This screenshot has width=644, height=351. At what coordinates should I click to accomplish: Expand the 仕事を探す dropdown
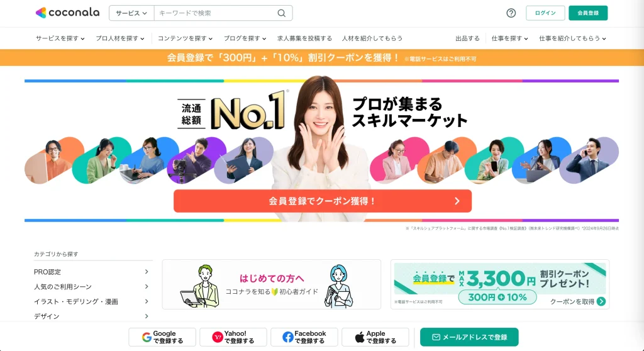(509, 38)
